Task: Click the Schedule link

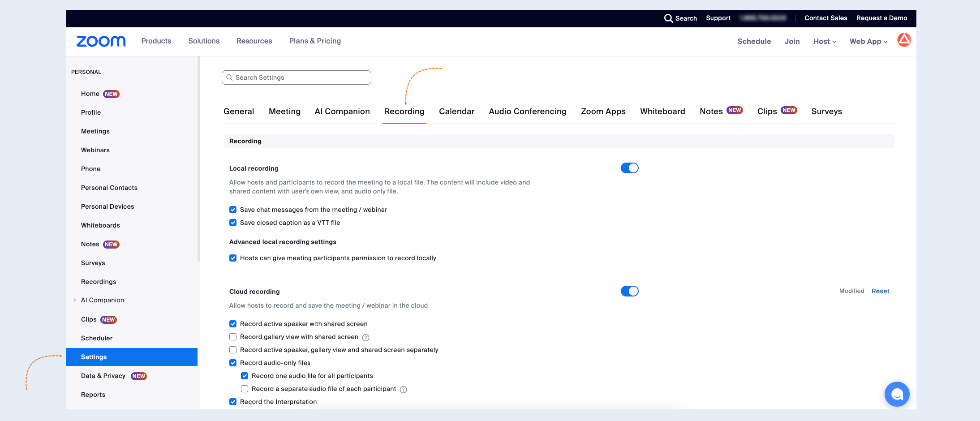Action: pyautogui.click(x=754, y=41)
